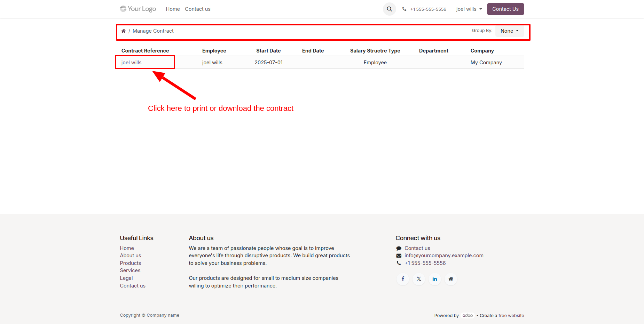Open the X (Twitter) social icon
Image resolution: width=644 pixels, height=324 pixels.
[419, 279]
